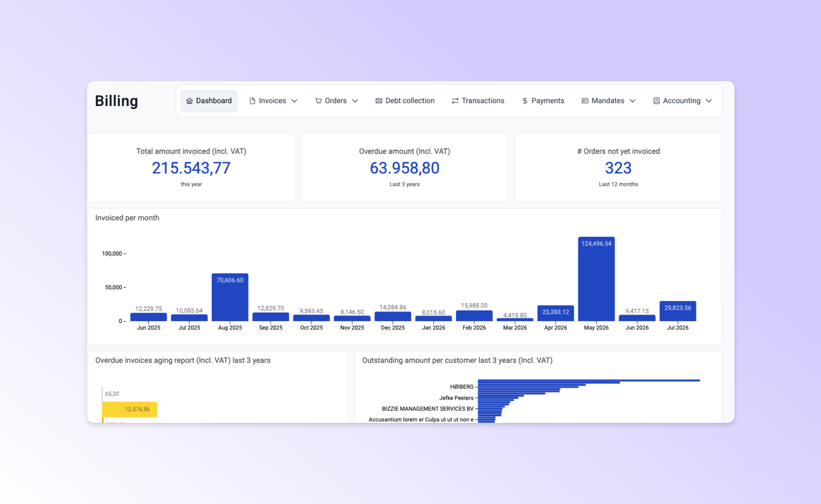
Task: Open the Mandates menu
Action: [x=609, y=101]
